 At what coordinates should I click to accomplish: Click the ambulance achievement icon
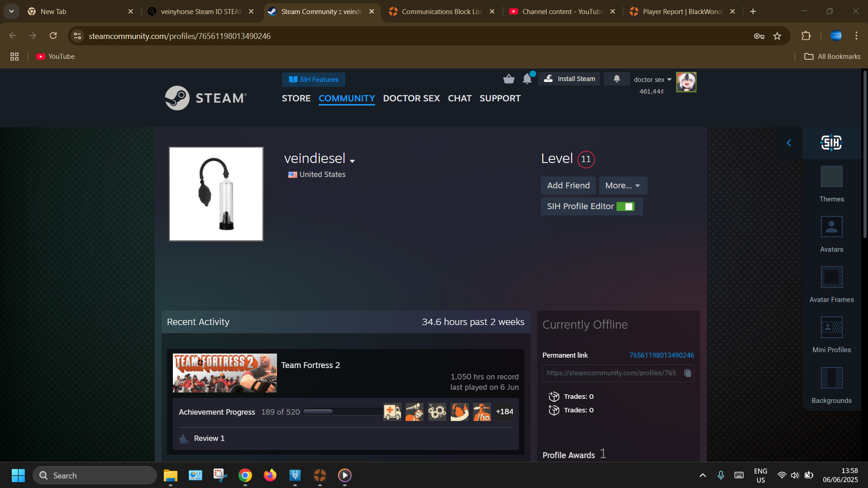coord(392,412)
